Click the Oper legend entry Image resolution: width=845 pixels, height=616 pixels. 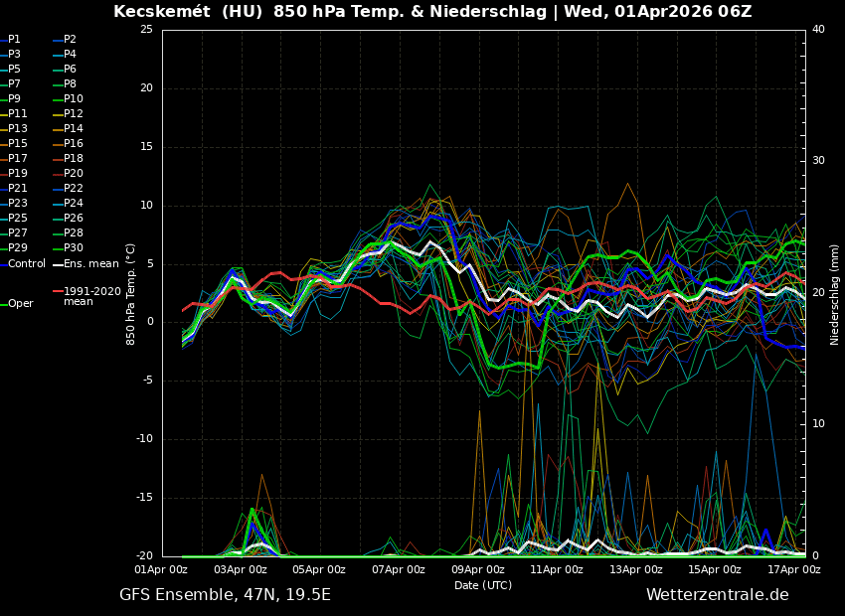coord(21,303)
